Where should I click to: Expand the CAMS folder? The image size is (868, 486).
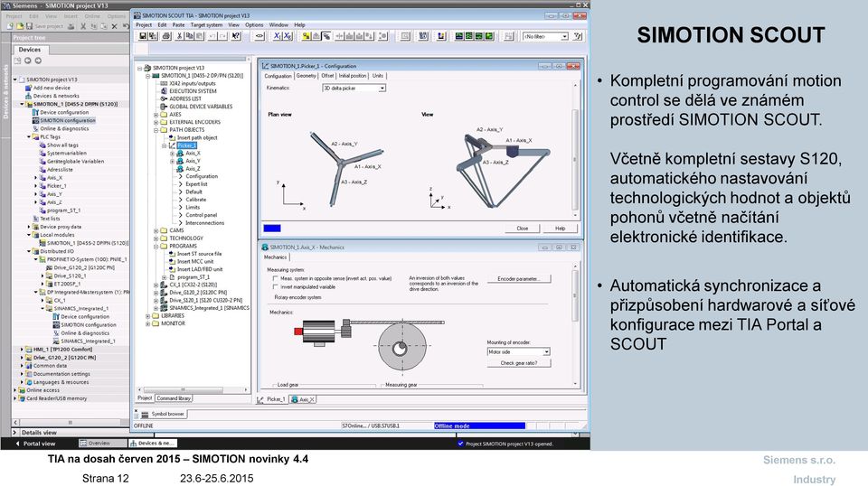156,230
